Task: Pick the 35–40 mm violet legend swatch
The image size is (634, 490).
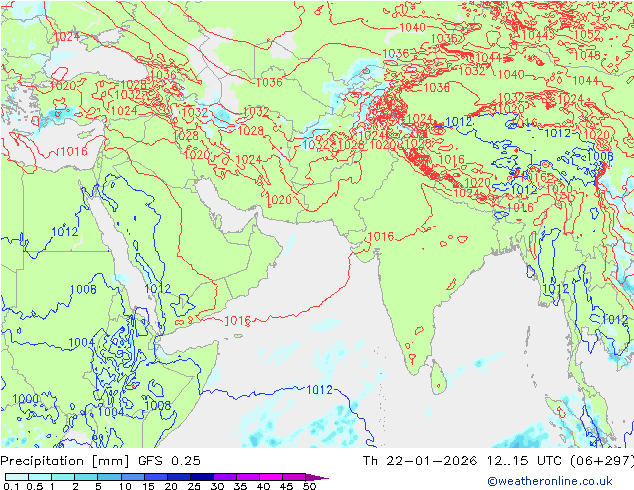Action: [x=247, y=477]
